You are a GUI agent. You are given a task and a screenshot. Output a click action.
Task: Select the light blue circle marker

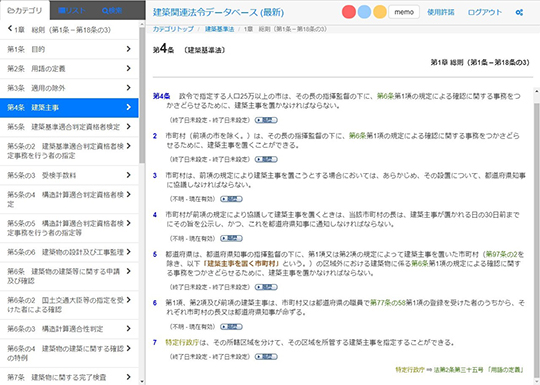[x=364, y=12]
